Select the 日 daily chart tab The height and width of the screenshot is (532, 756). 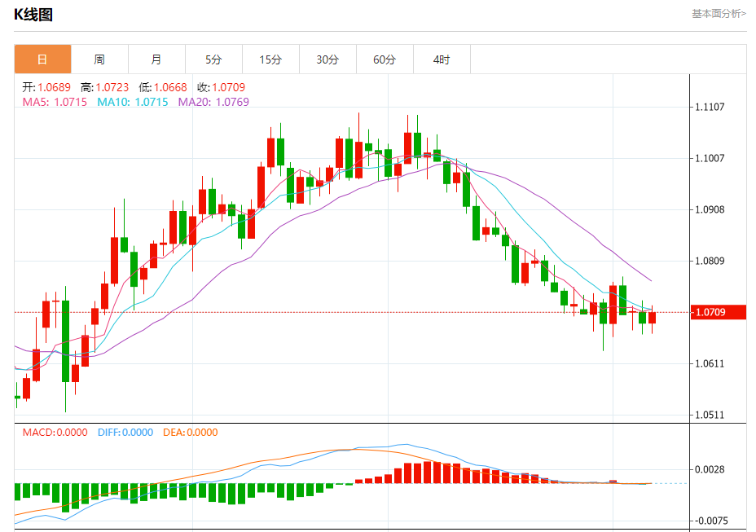(43, 59)
